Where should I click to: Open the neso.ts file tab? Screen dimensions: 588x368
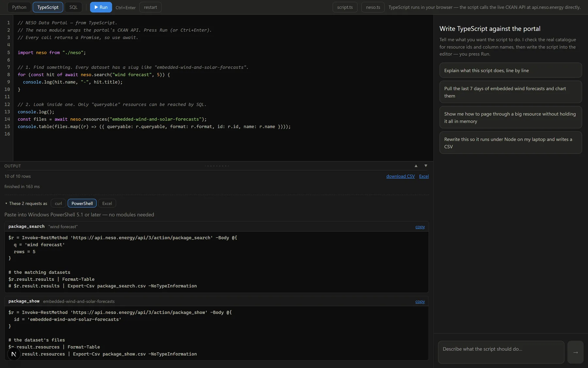coord(373,7)
